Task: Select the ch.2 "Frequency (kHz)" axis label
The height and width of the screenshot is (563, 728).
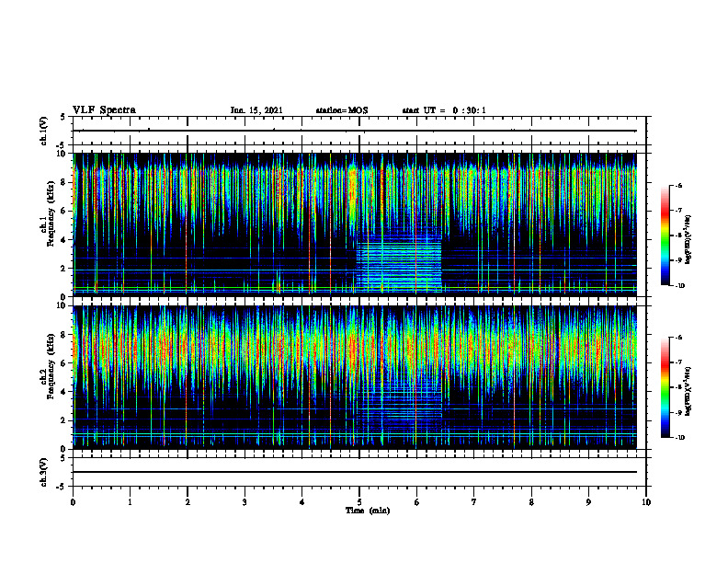Action: (51, 365)
